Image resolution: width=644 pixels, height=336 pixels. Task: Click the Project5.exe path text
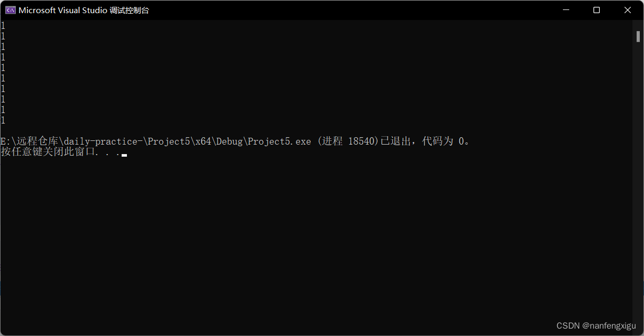pyautogui.click(x=155, y=141)
